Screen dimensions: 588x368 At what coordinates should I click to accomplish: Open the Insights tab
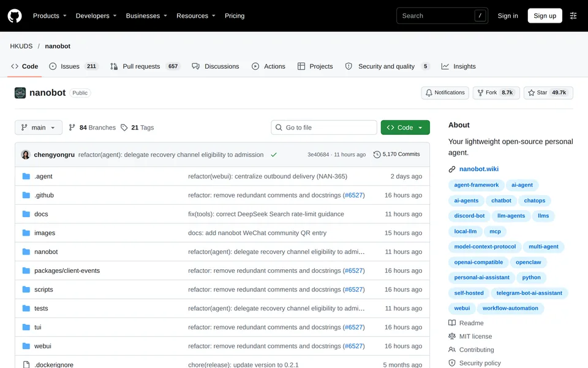pos(459,66)
